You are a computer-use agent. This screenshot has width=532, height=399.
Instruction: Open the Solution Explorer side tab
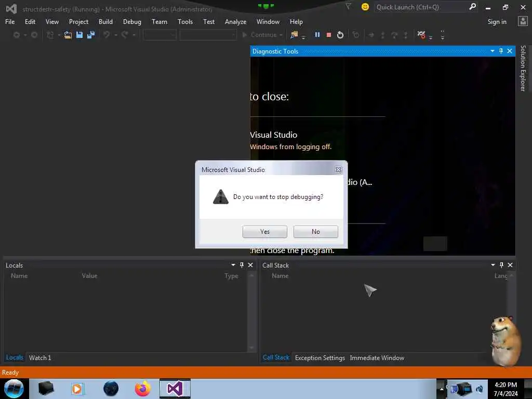(x=523, y=68)
